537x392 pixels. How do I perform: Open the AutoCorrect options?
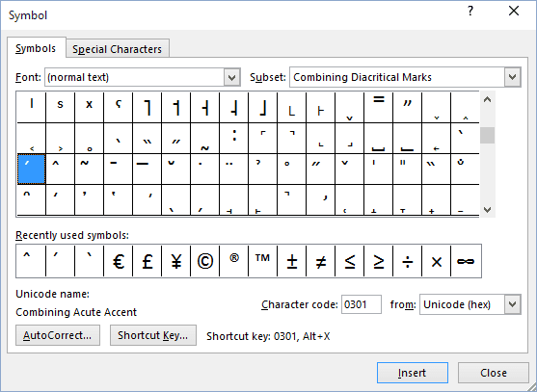(x=58, y=335)
